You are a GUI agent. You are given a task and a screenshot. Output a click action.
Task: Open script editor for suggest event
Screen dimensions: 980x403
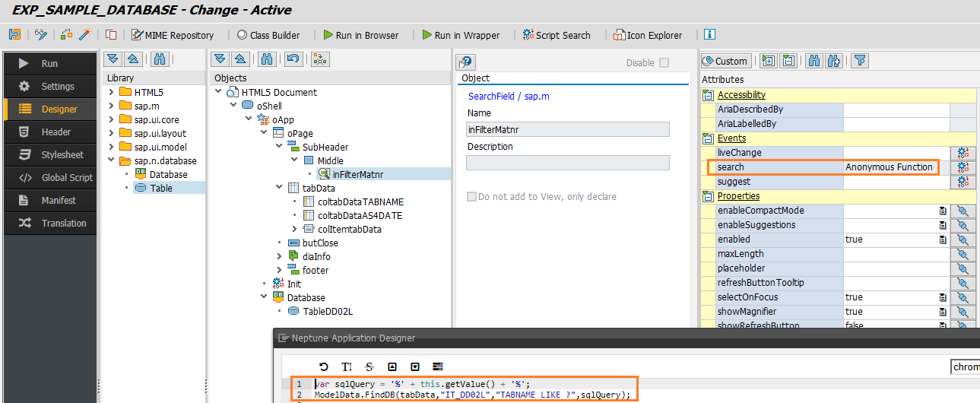(x=963, y=182)
